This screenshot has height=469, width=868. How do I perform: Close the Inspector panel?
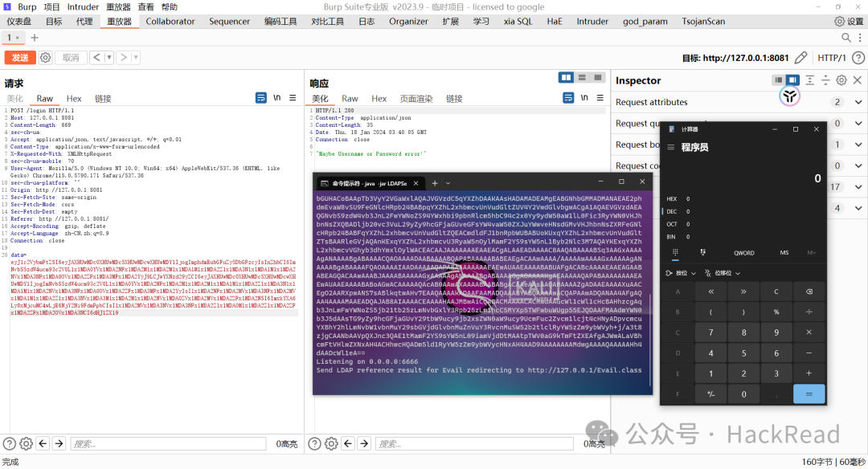tap(858, 80)
